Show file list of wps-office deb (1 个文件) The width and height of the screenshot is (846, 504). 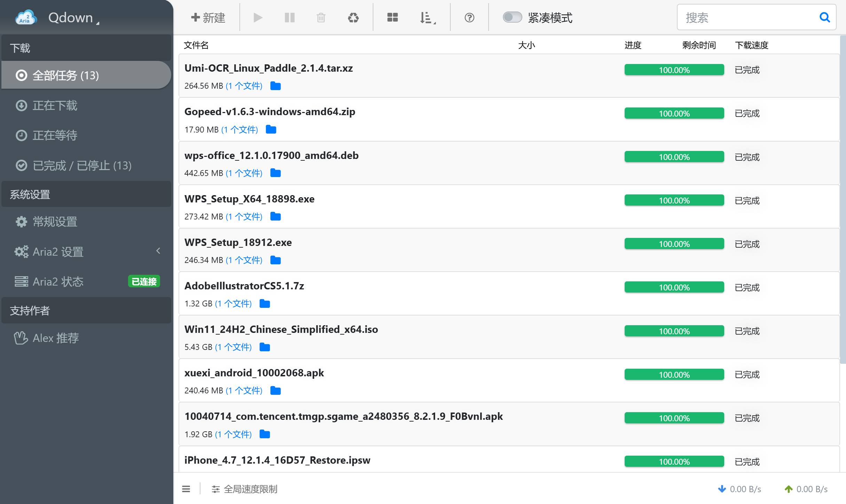(244, 173)
